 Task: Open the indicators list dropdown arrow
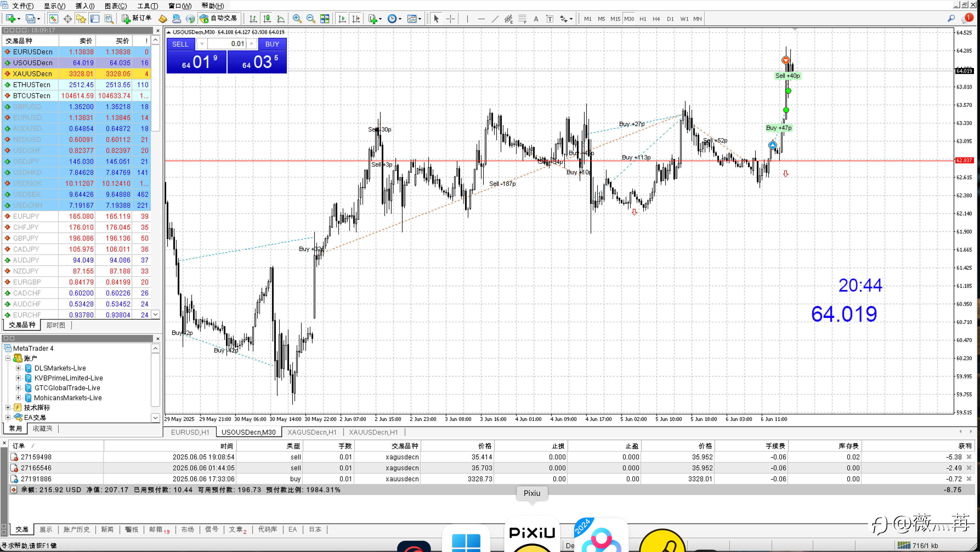pos(380,19)
